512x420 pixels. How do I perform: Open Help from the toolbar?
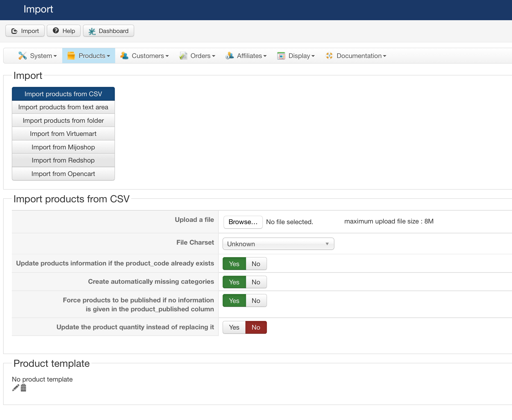tap(64, 31)
